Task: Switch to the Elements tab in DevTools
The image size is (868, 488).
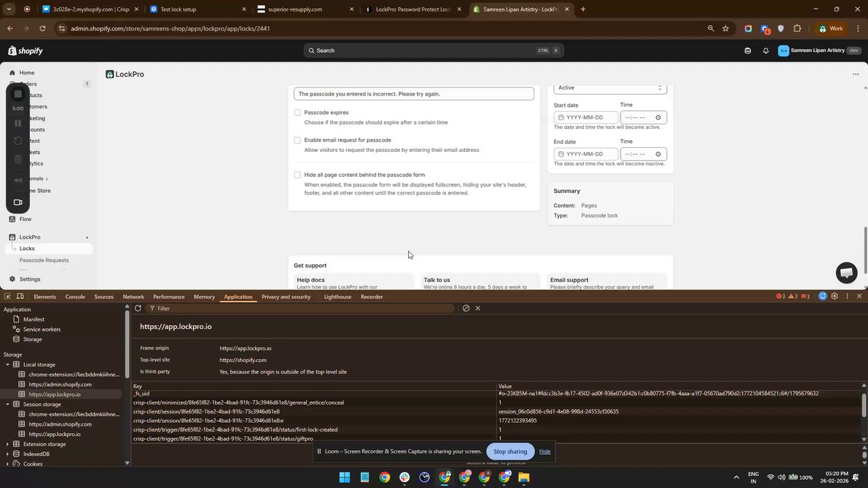Action: [45, 297]
